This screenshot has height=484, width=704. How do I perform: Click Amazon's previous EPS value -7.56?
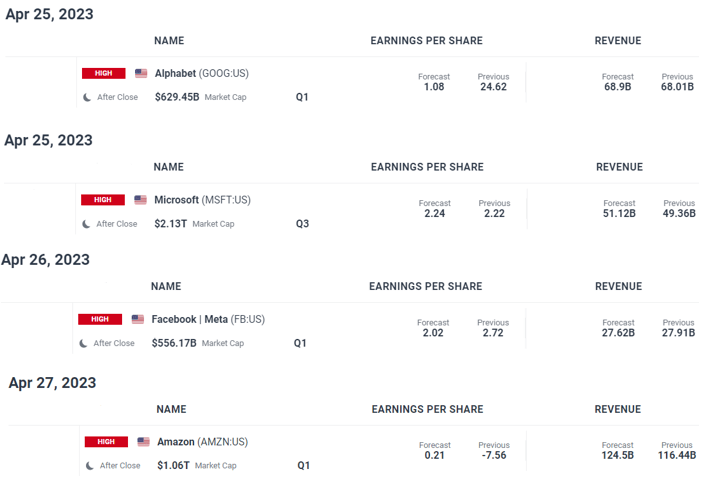(494, 456)
